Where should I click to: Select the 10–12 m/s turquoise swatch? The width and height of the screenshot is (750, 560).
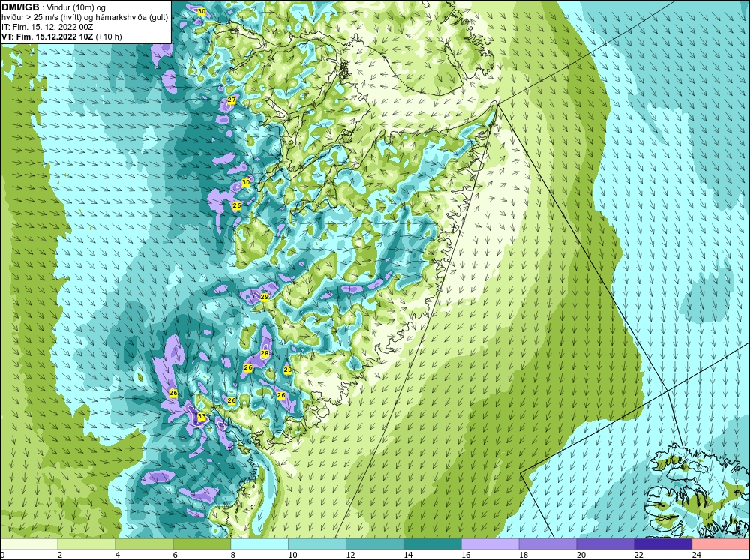click(317, 544)
